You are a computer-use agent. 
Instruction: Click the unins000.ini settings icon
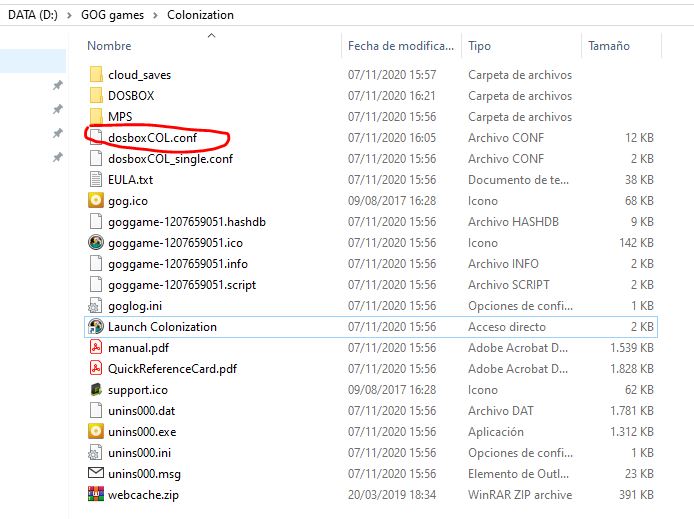click(x=96, y=453)
